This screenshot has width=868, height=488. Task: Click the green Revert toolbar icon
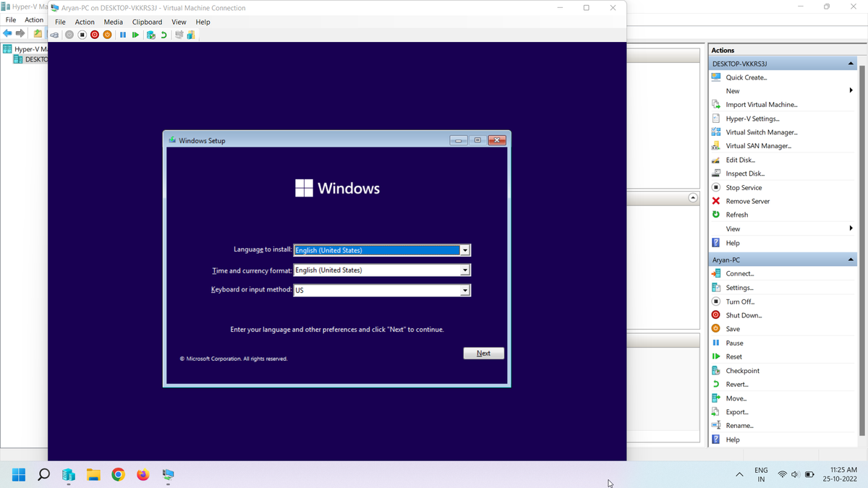(163, 35)
